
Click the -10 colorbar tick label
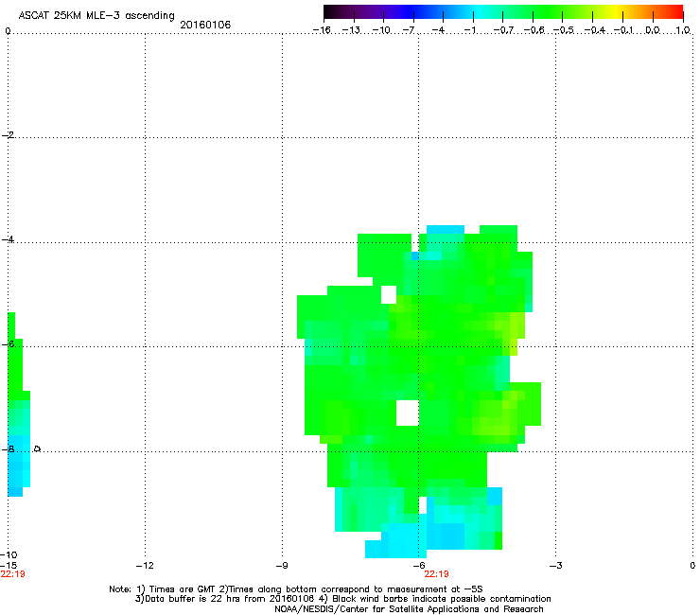click(x=381, y=30)
